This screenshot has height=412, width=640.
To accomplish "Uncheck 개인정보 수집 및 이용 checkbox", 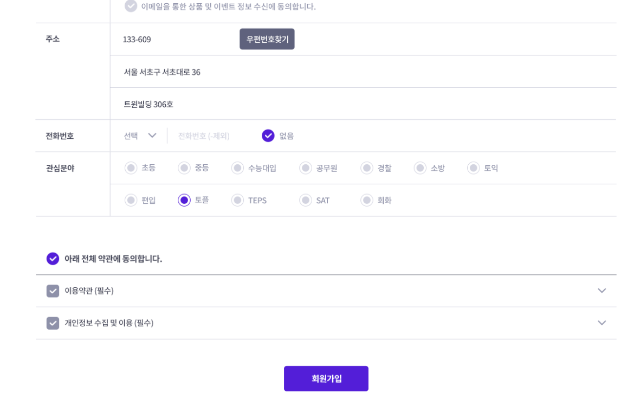I will pyautogui.click(x=53, y=323).
